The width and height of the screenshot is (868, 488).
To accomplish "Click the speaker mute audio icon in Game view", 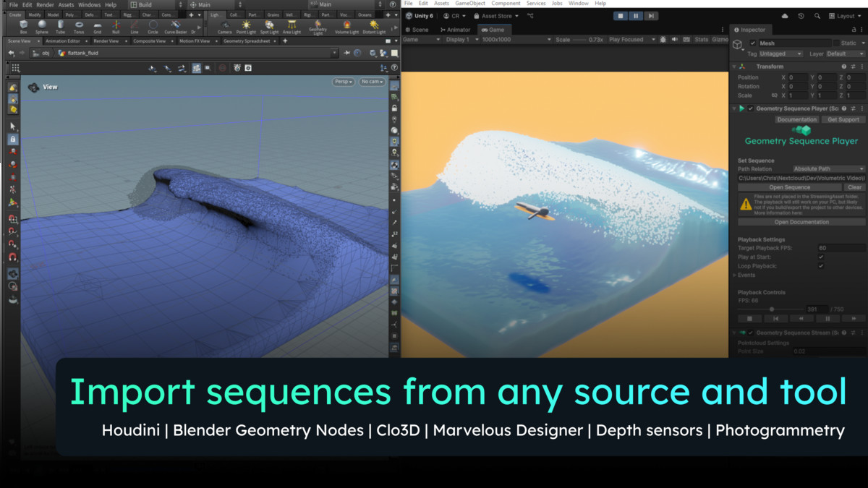I will [676, 40].
